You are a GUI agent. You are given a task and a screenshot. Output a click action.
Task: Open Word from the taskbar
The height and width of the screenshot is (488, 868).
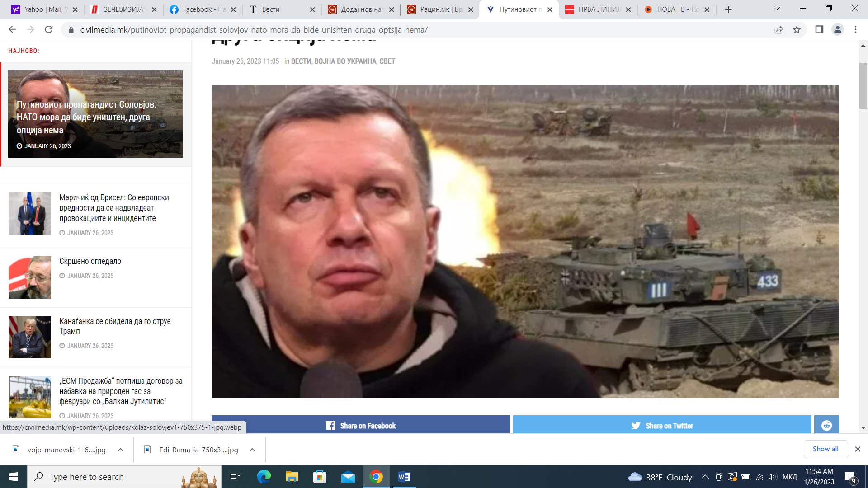tap(404, 477)
